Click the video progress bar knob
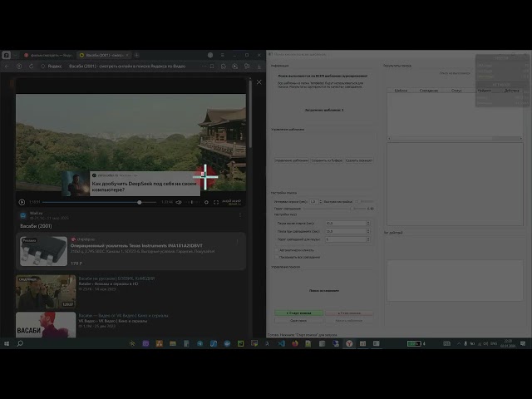This screenshot has height=399, width=532. (x=139, y=202)
